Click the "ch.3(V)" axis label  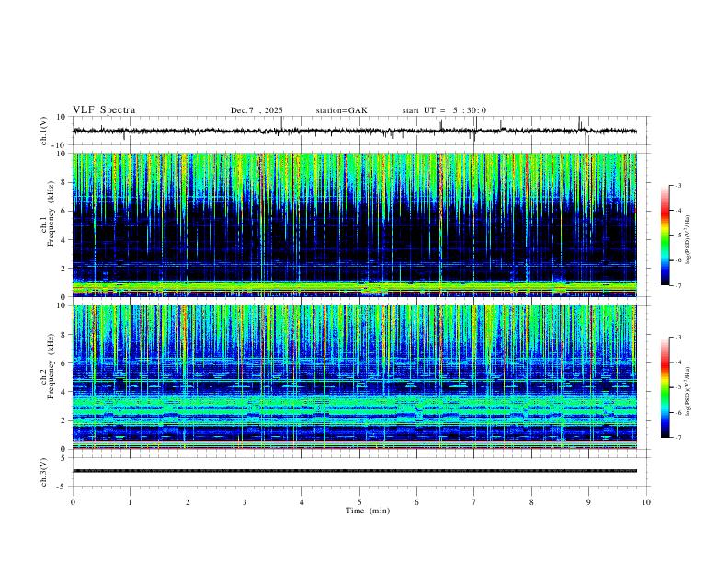click(x=44, y=473)
